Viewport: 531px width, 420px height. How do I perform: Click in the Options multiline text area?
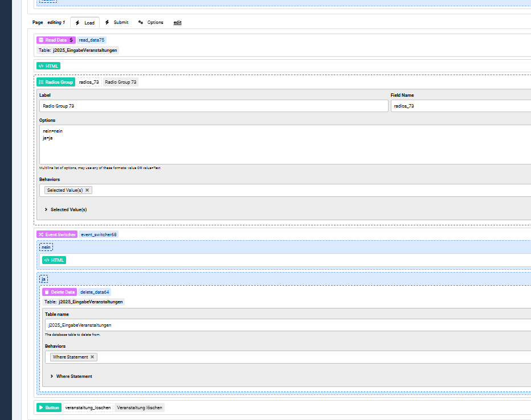[x=285, y=145]
